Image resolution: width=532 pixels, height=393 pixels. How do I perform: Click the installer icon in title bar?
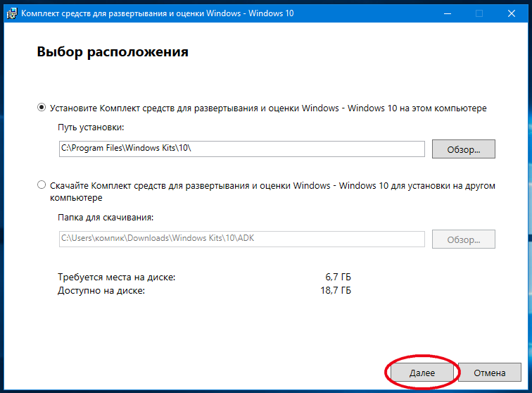coord(12,13)
